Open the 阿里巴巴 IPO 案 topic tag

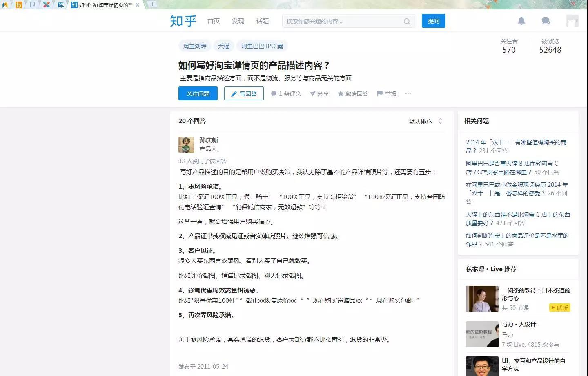click(x=262, y=46)
